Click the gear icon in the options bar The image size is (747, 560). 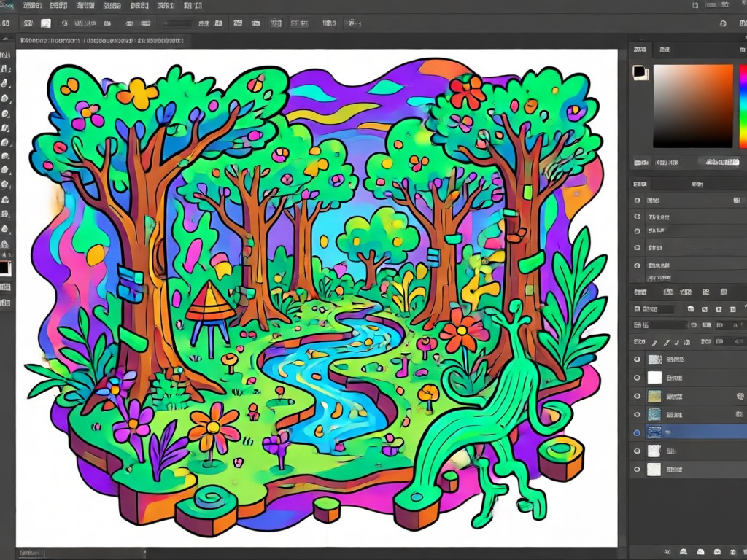tap(352, 23)
